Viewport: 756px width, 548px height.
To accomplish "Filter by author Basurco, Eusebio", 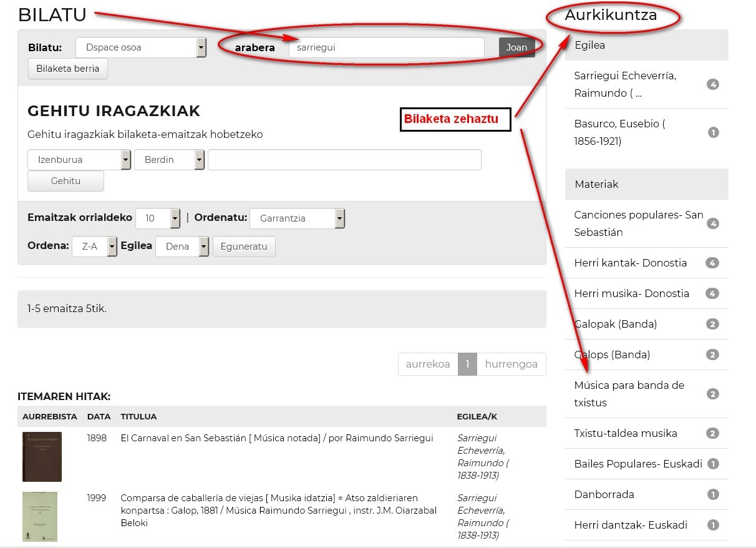I will [x=619, y=132].
